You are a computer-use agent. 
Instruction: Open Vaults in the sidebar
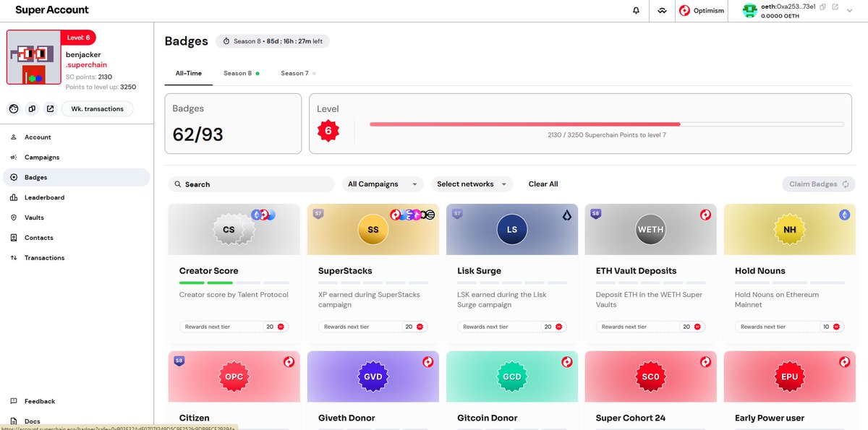point(76,218)
